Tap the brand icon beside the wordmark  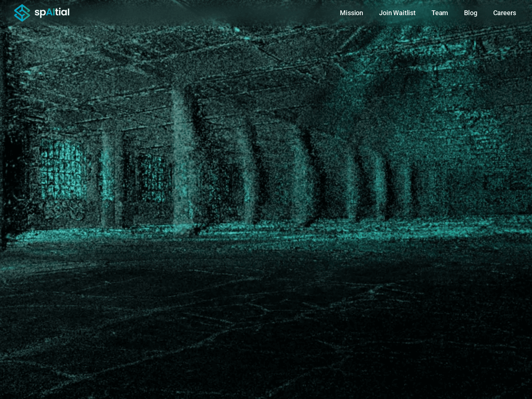[22, 13]
